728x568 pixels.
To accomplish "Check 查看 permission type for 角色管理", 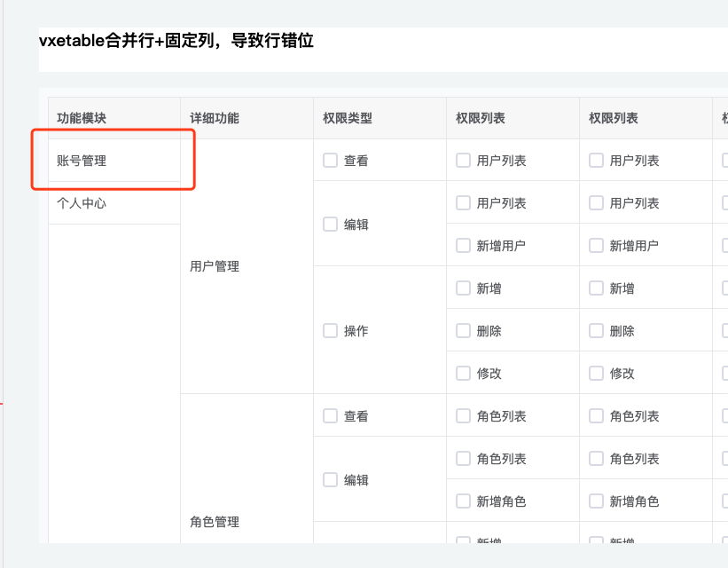I will coord(330,415).
